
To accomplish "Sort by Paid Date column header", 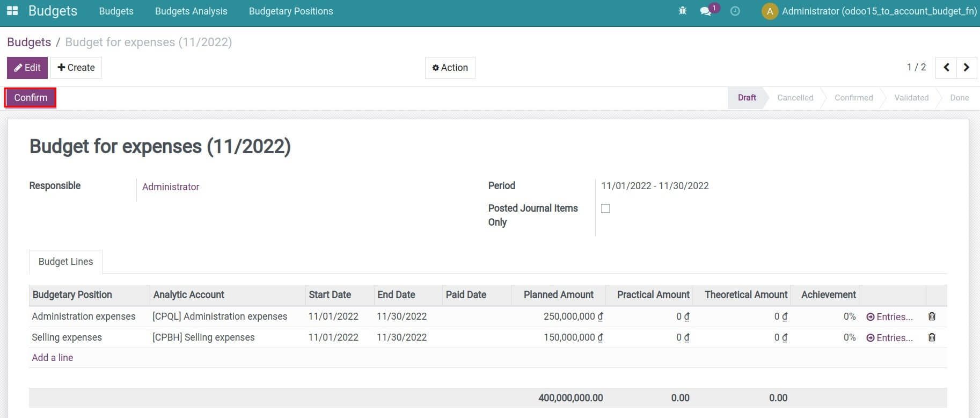I will [477, 295].
